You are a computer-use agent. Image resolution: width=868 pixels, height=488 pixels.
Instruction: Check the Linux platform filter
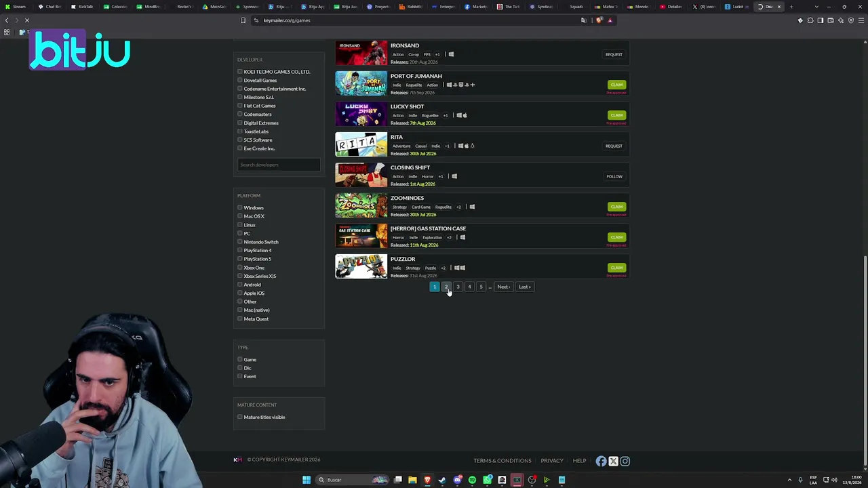[240, 224]
